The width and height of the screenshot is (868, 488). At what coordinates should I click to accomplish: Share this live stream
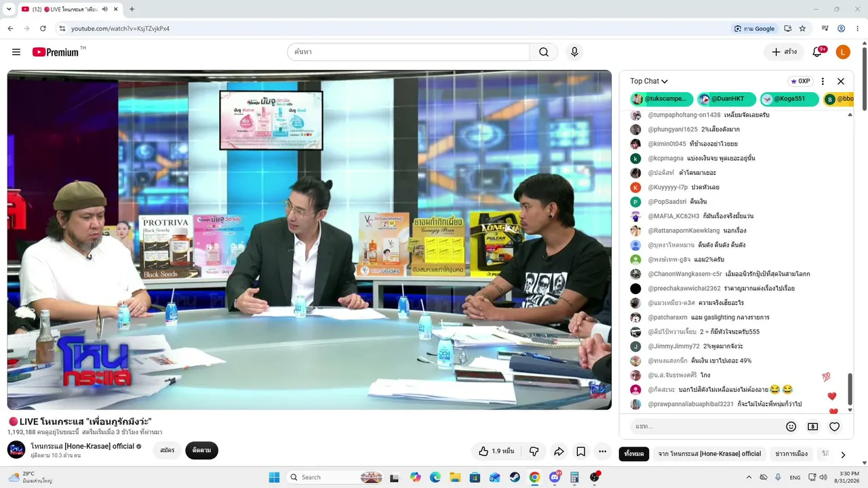tap(559, 451)
